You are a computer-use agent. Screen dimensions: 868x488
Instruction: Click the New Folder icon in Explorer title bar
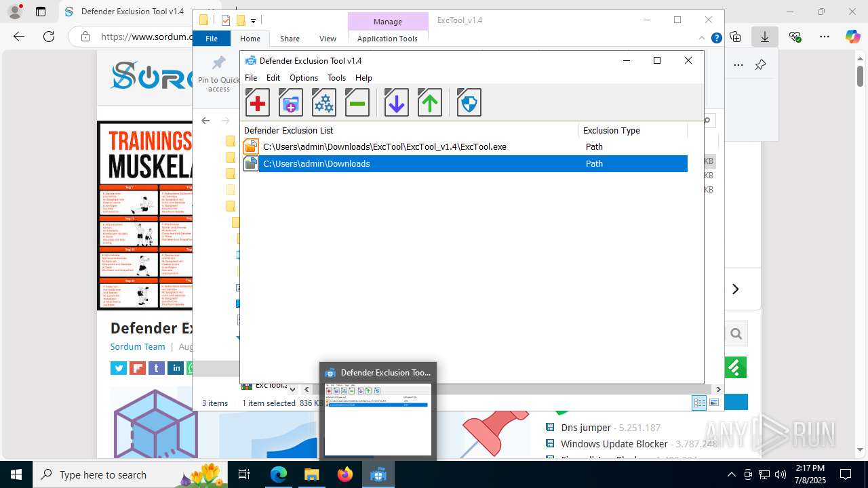tap(240, 20)
